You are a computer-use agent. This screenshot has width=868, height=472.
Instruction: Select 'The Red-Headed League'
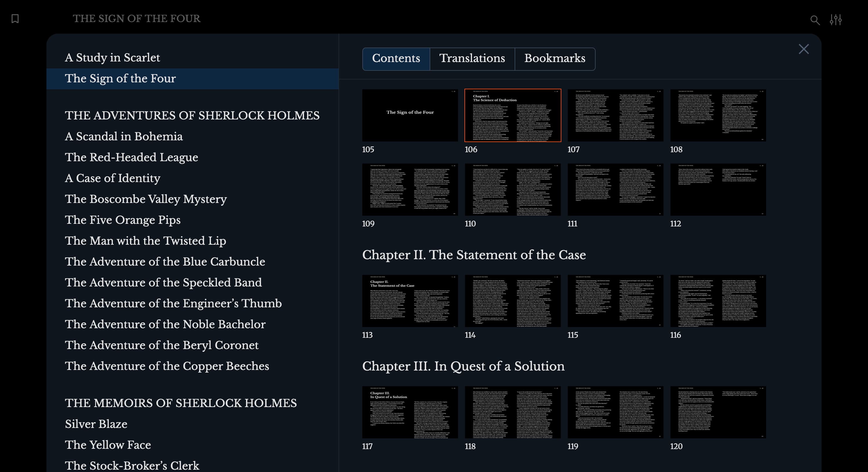(131, 157)
